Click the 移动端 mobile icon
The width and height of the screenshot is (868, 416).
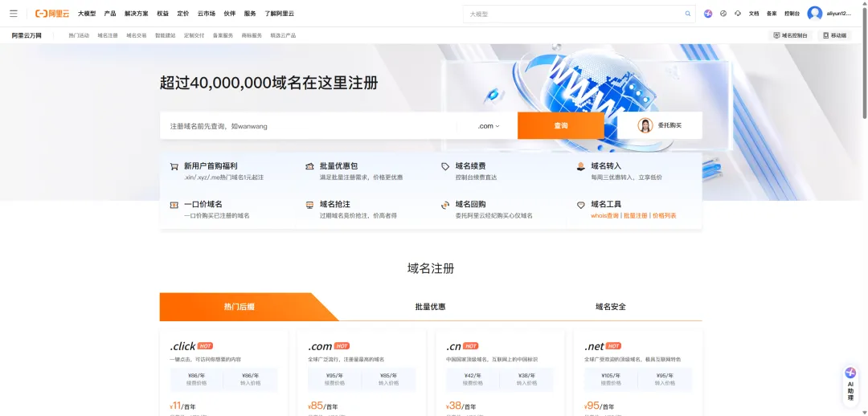pyautogui.click(x=826, y=35)
